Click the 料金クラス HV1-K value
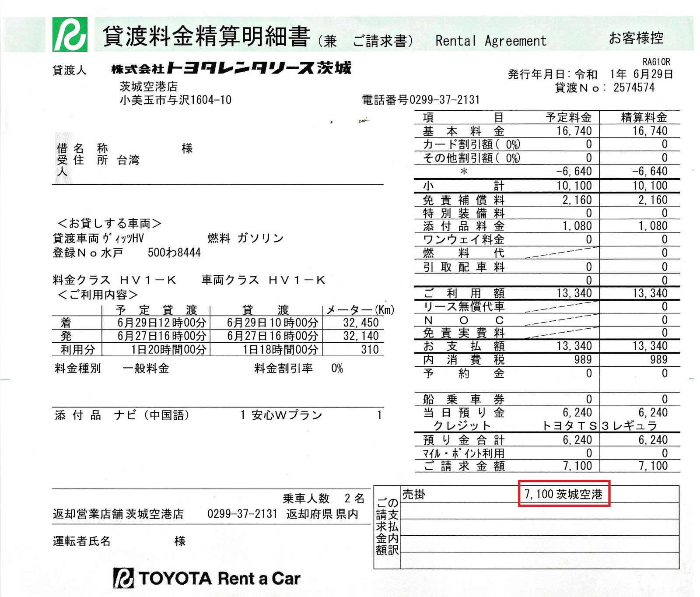 [148, 280]
